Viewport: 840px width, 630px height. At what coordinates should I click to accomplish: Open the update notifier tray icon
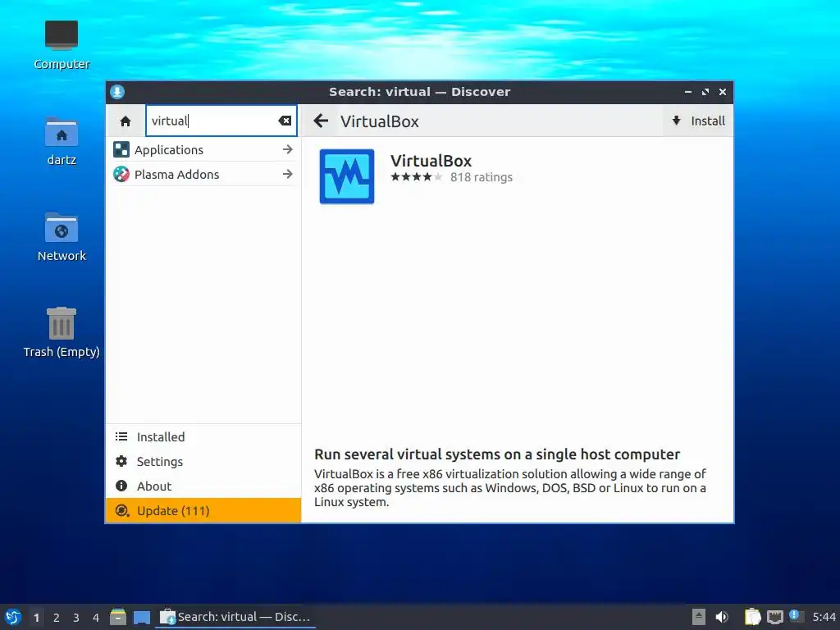(796, 616)
